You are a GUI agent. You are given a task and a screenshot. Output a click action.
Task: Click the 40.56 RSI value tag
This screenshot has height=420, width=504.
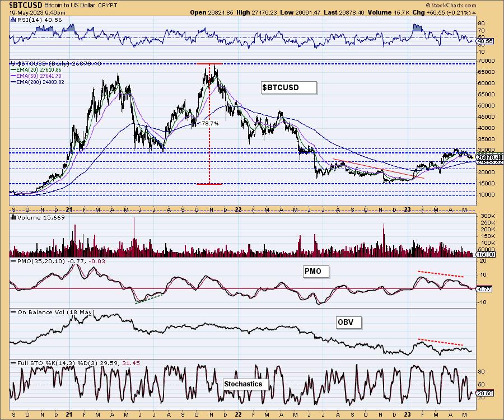485,41
